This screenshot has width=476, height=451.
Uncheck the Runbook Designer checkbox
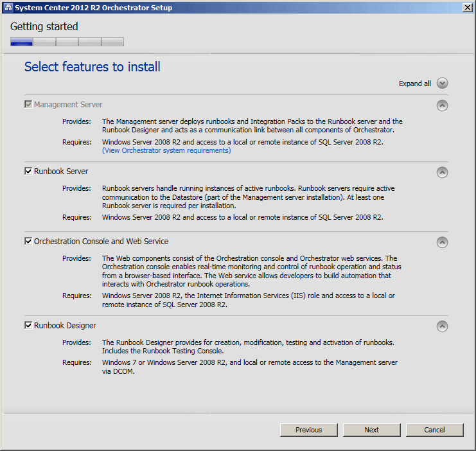[28, 325]
